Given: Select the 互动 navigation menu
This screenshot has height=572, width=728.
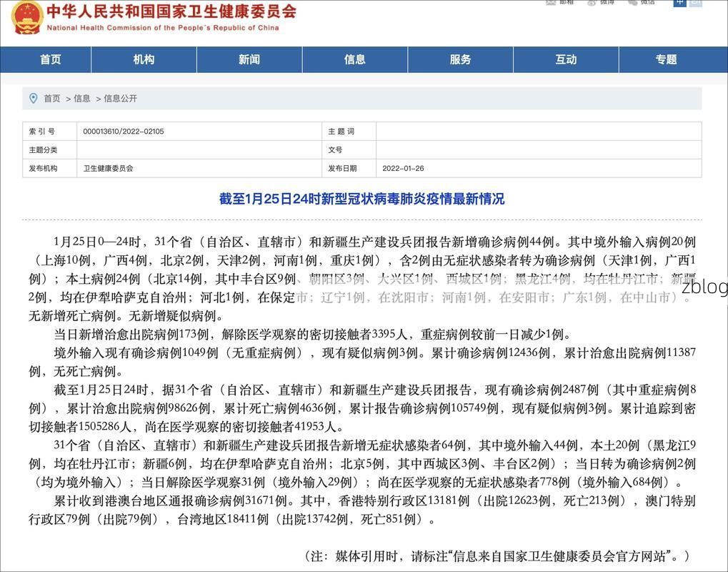Looking at the screenshot, I should click(566, 59).
